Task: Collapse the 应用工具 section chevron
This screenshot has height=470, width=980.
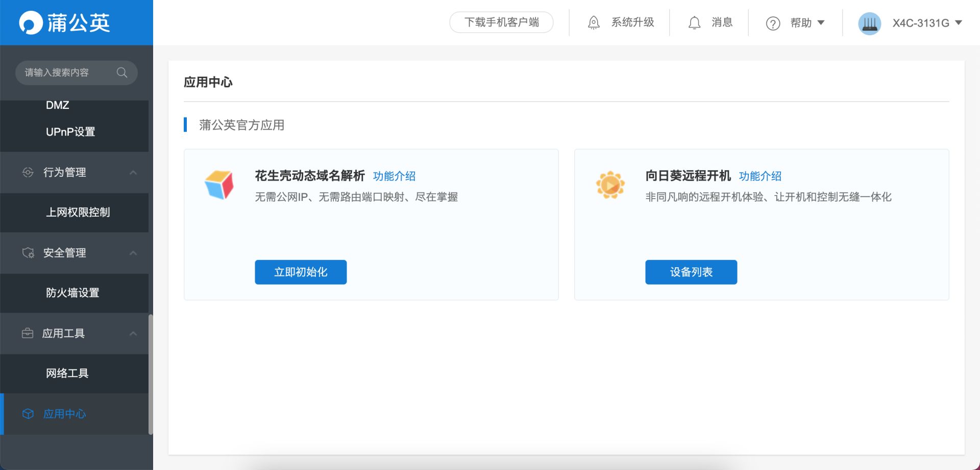Action: tap(133, 334)
